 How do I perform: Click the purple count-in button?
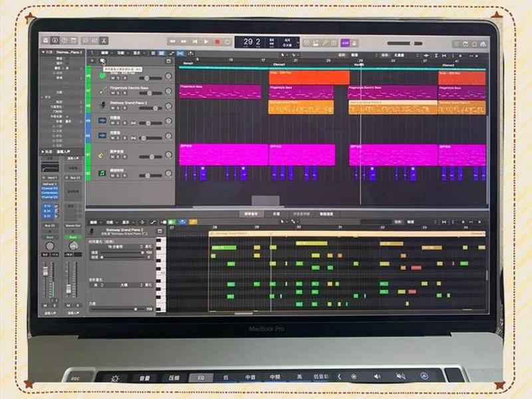click(x=345, y=43)
